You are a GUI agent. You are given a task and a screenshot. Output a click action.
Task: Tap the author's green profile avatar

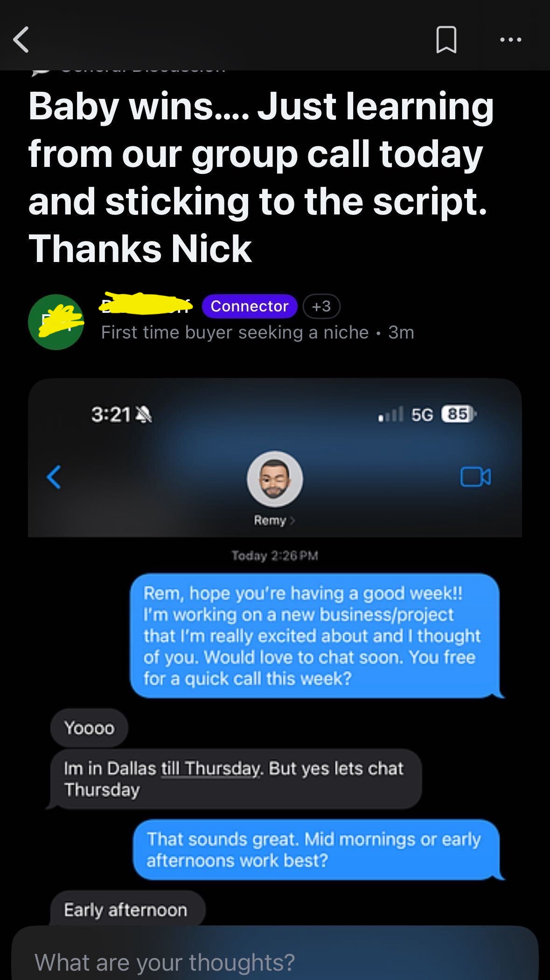pyautogui.click(x=56, y=322)
